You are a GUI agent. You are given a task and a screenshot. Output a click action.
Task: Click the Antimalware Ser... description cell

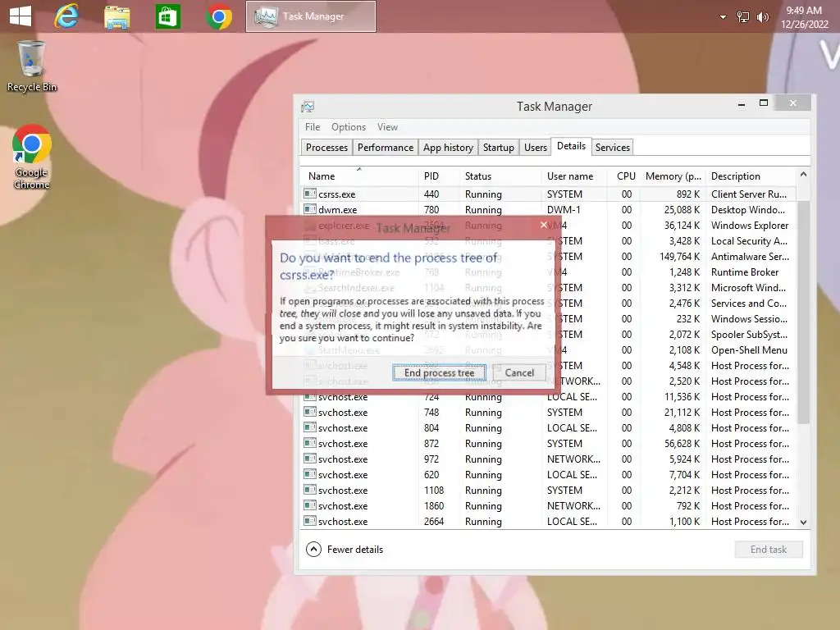[750, 257]
